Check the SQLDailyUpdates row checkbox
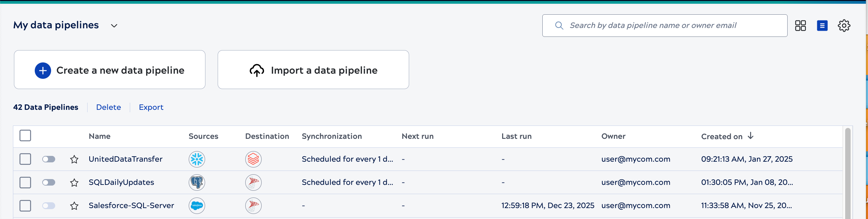The image size is (868, 219). coord(25,182)
